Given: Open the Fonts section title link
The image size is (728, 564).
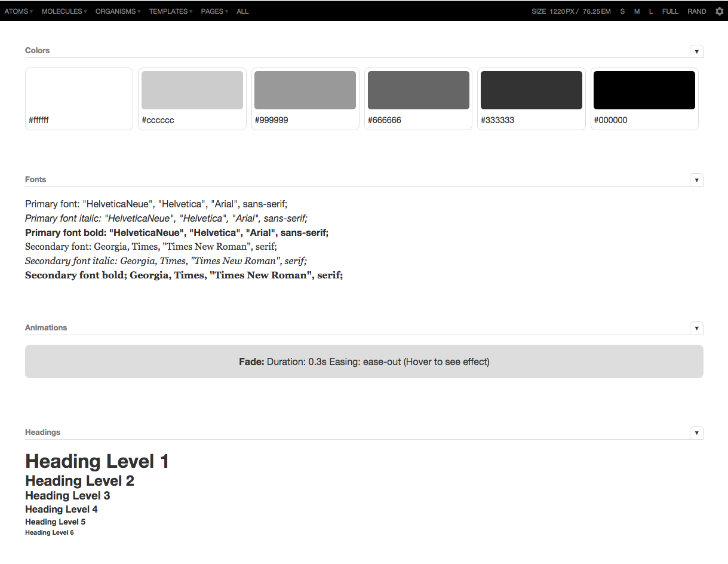Looking at the screenshot, I should [x=35, y=180].
